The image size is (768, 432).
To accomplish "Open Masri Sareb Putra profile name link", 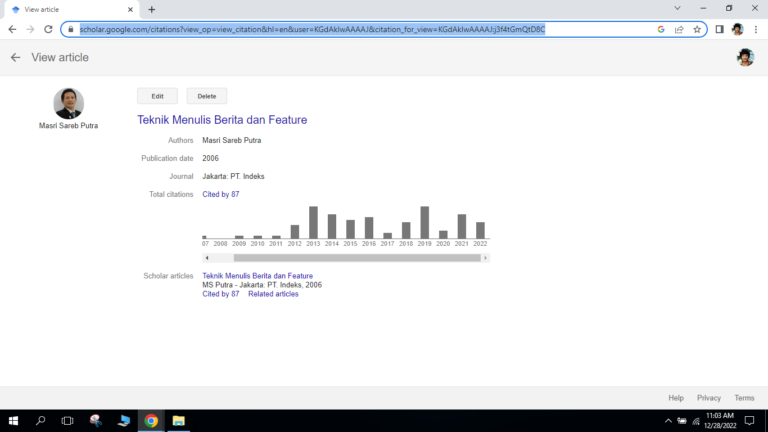I will [69, 126].
